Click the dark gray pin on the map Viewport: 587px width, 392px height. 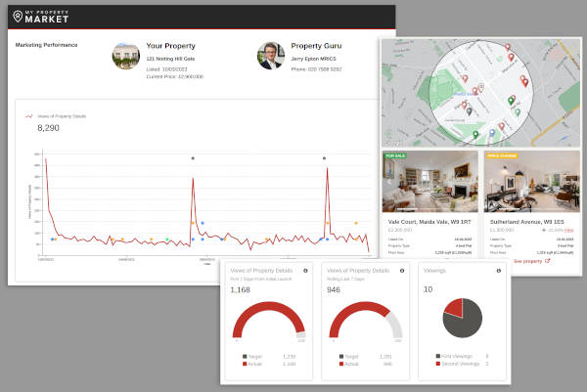coord(469,110)
